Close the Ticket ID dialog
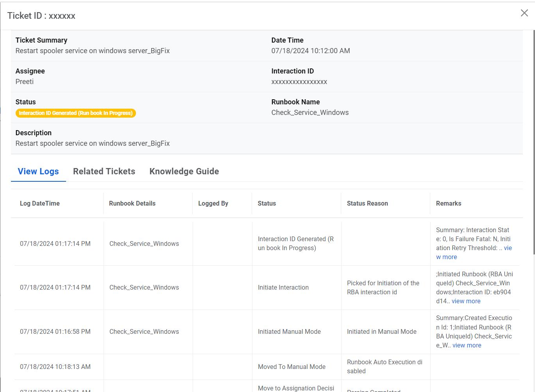The height and width of the screenshot is (392, 535). 524,13
